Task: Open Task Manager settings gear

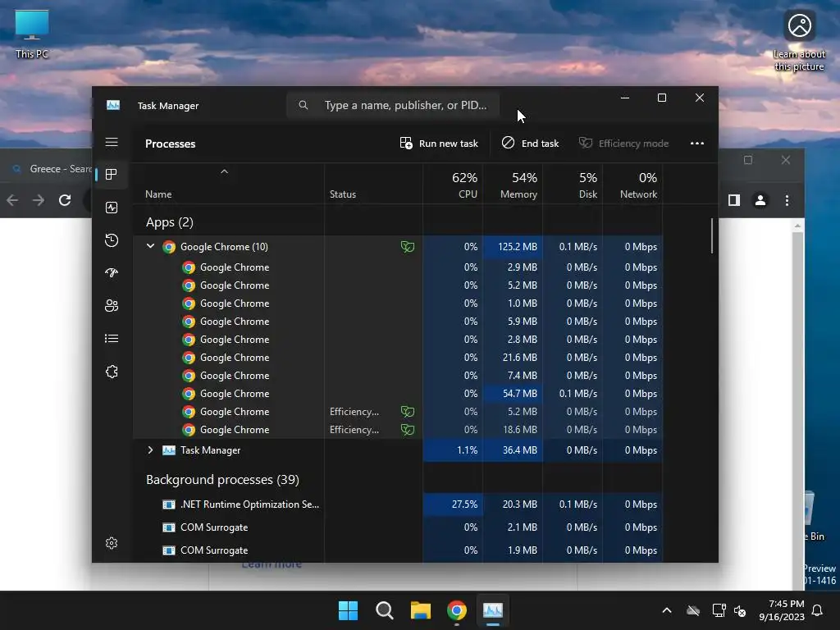Action: tap(112, 543)
